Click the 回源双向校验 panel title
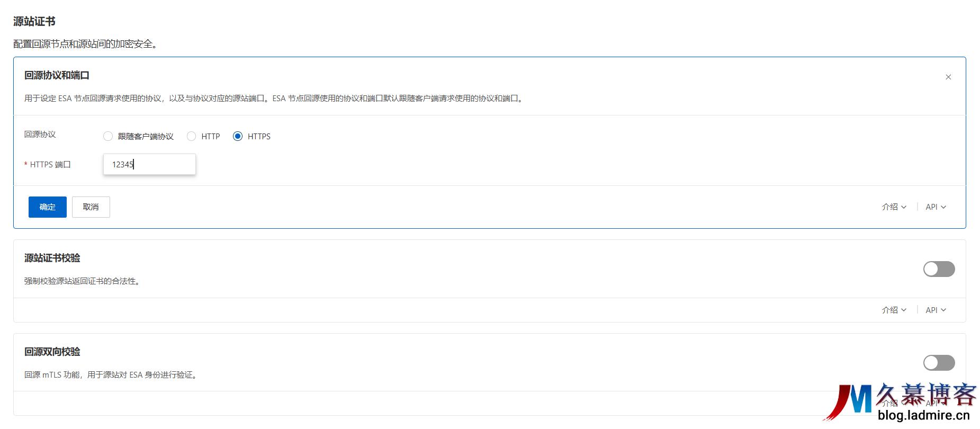The width and height of the screenshot is (980, 429). 52,352
